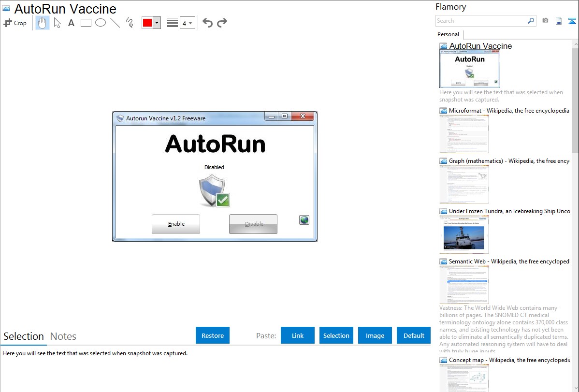The width and height of the screenshot is (579, 392).
Task: Click the Link paste button
Action: tap(298, 335)
